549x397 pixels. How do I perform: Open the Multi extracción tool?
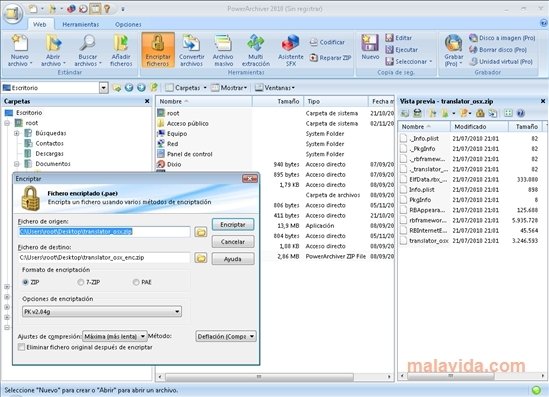(x=256, y=50)
